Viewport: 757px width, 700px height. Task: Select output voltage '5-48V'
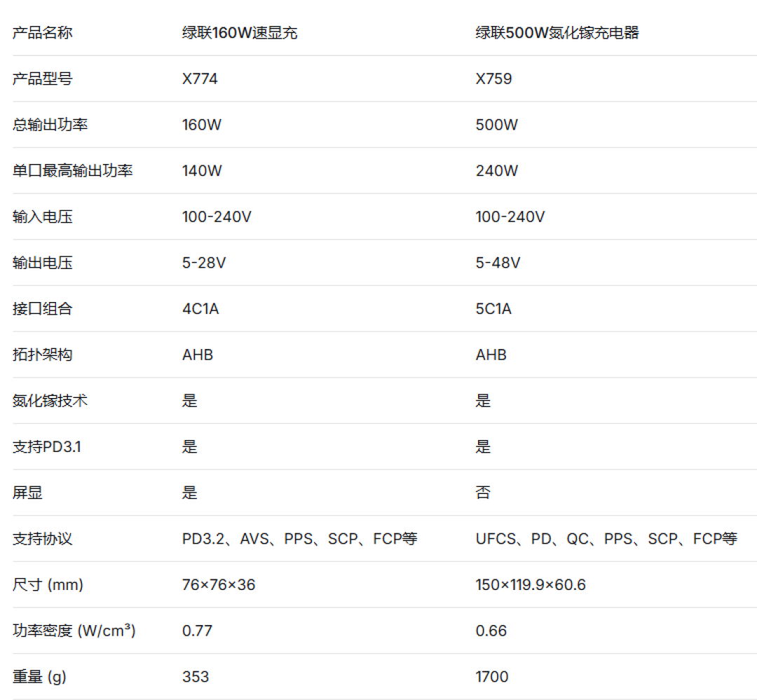point(498,263)
